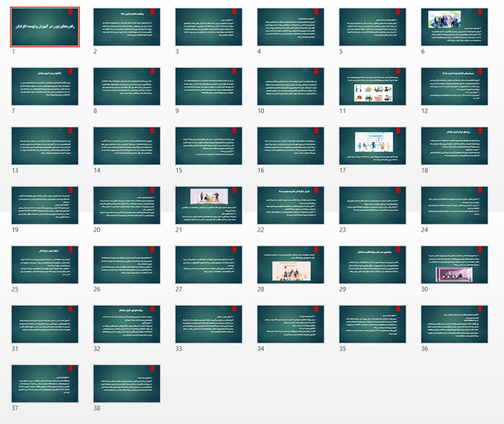Open slide 6 with the team photo
504x424 pixels.
point(454,27)
